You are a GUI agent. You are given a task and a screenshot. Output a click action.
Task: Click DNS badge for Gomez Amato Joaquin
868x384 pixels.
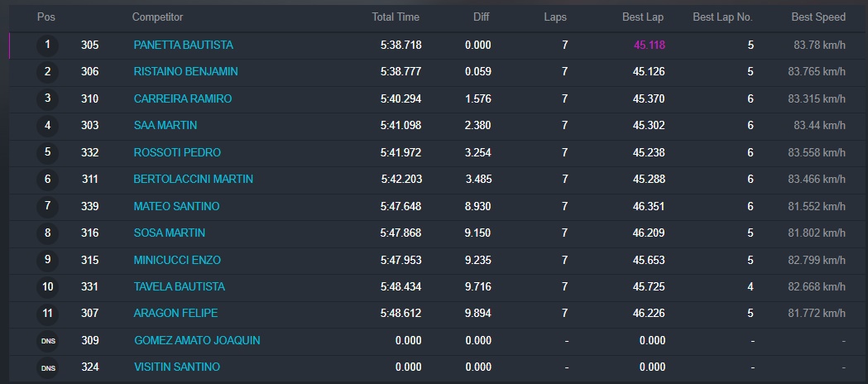47,341
